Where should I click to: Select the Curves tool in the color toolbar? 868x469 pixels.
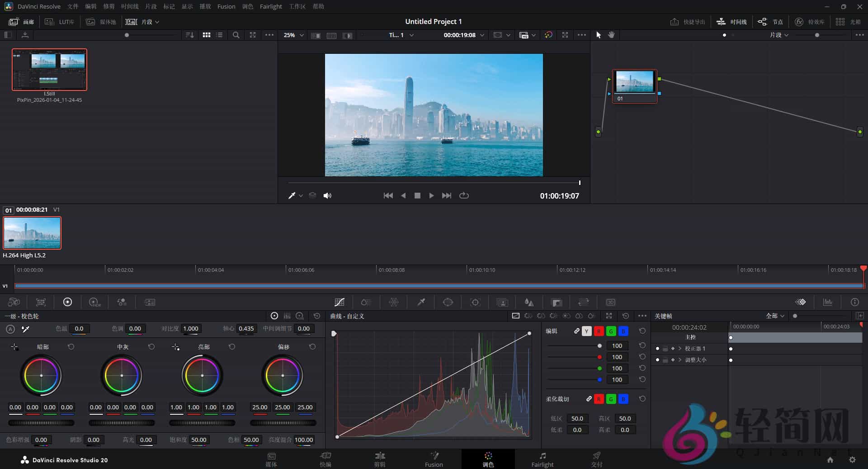click(340, 302)
